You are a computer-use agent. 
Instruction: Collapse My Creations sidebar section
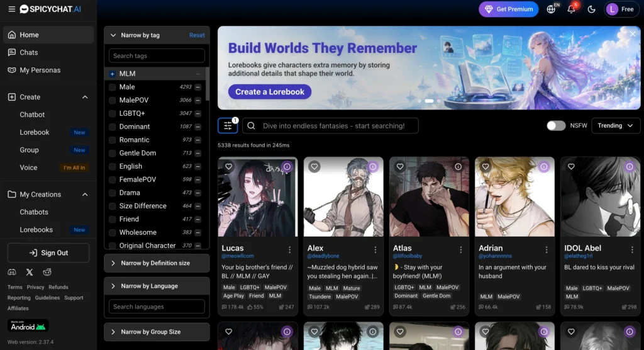pyautogui.click(x=85, y=195)
